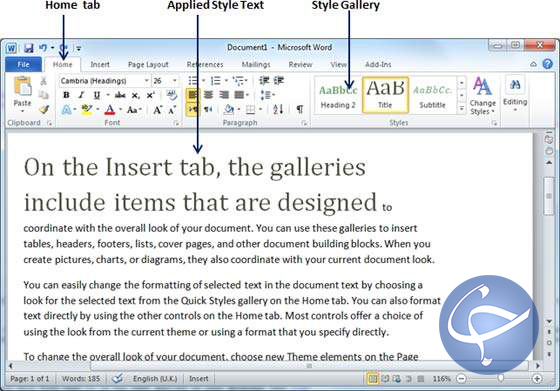
Task: Open the font size 26 dropdown
Action: (x=175, y=81)
